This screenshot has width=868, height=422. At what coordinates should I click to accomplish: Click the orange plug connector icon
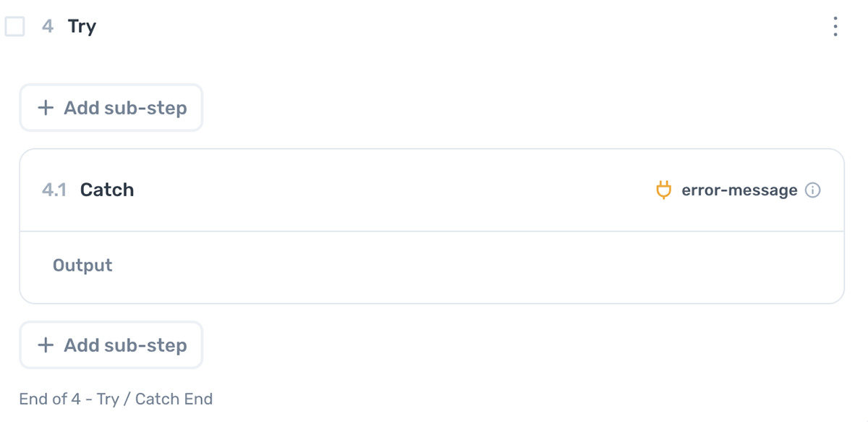point(663,190)
